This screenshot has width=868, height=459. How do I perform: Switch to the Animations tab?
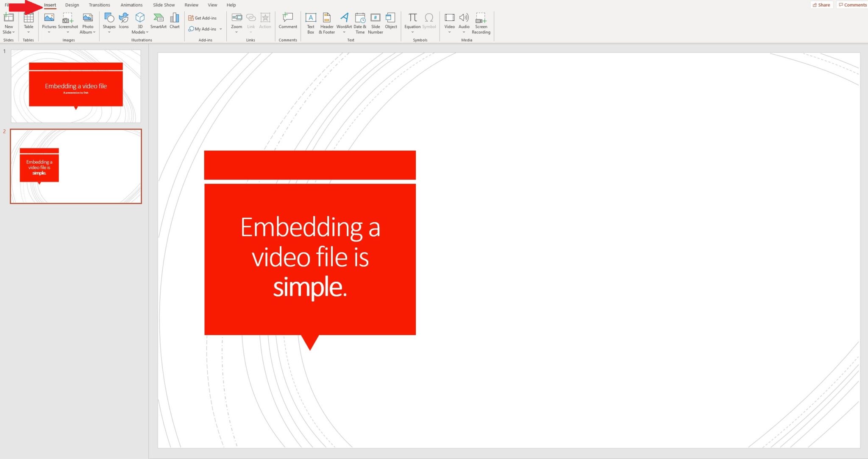(x=131, y=5)
